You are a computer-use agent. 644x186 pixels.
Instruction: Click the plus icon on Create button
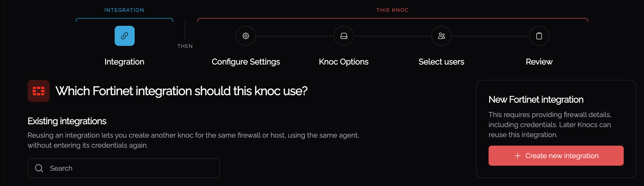click(517, 156)
